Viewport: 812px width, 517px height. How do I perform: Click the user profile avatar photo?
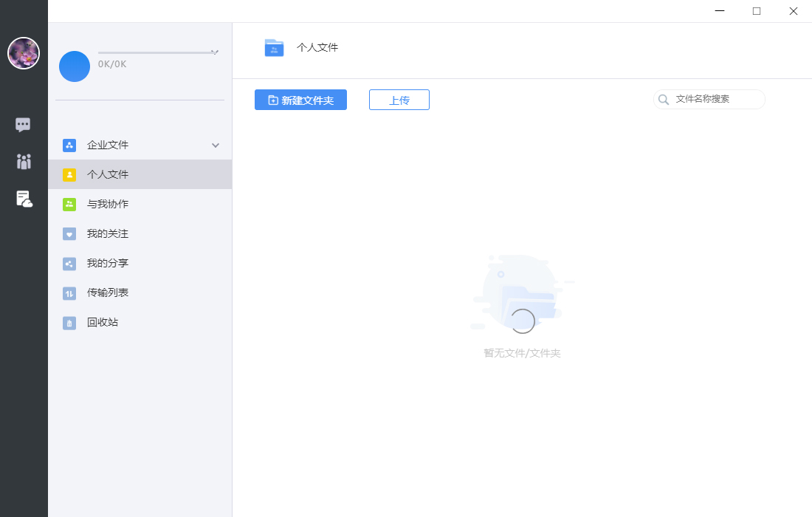[x=24, y=53]
